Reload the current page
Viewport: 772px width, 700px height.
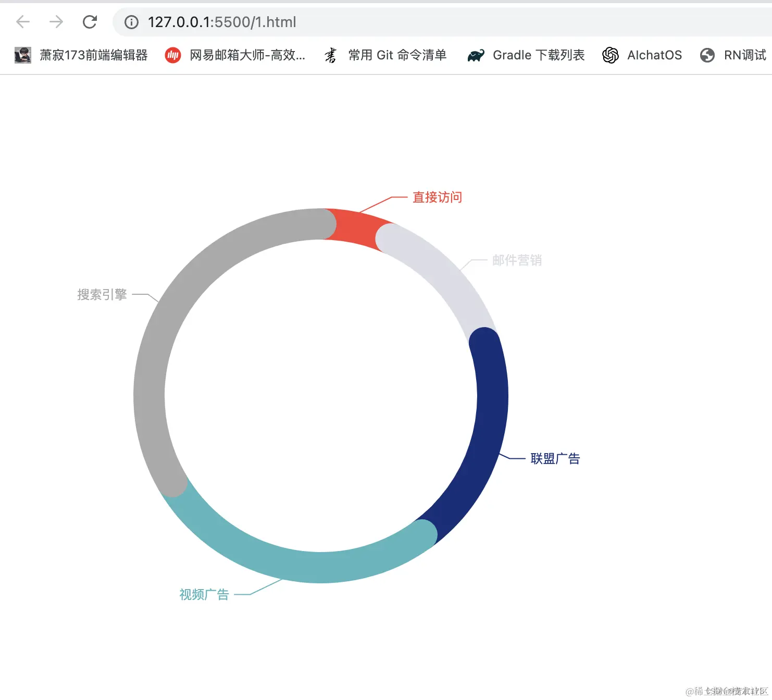(x=90, y=22)
